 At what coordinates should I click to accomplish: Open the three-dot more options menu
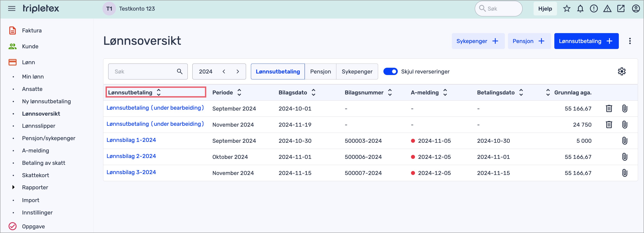[x=630, y=41]
